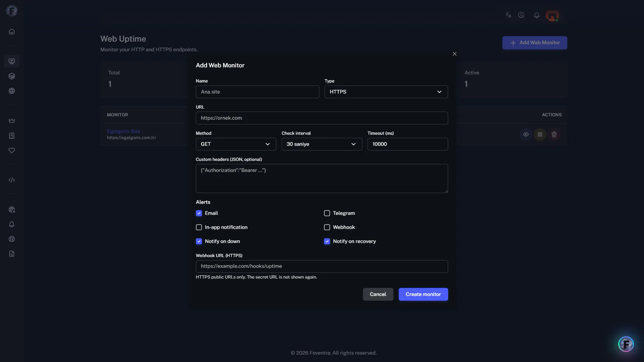644x362 pixels.
Task: Click the Foventra logo in the sidebar
Action: point(12,11)
